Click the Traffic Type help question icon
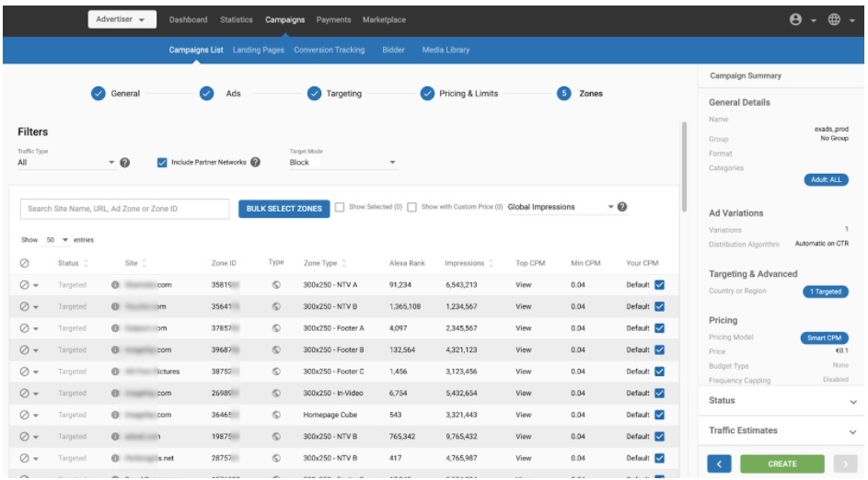Image resolution: width=868 pixels, height=480 pixels. pos(125,163)
